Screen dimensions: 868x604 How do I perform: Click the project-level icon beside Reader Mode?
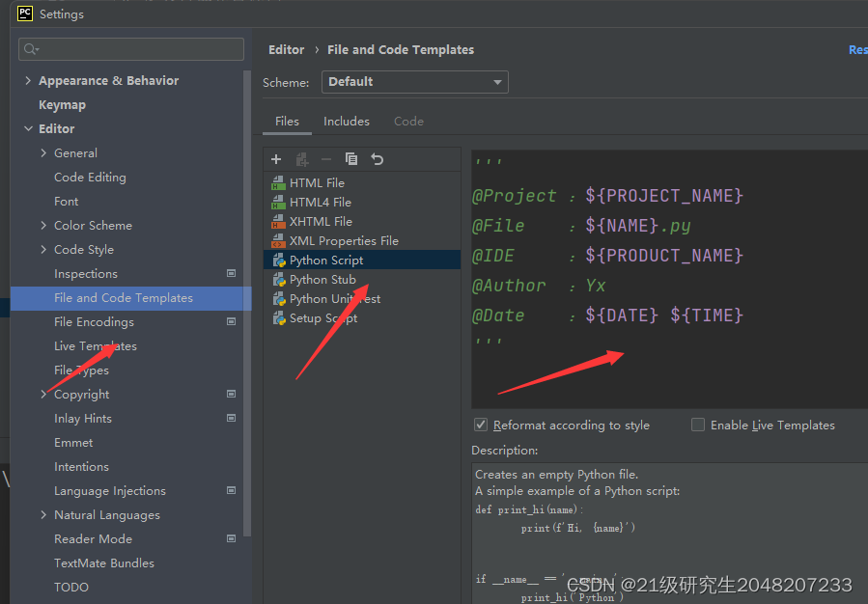[232, 538]
